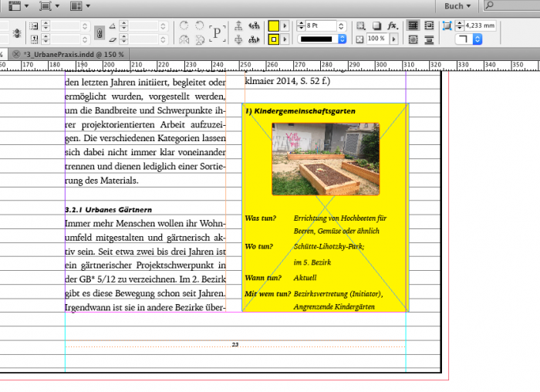Open the view options icon menu
Screen dimensions: 540x392
[18, 6]
